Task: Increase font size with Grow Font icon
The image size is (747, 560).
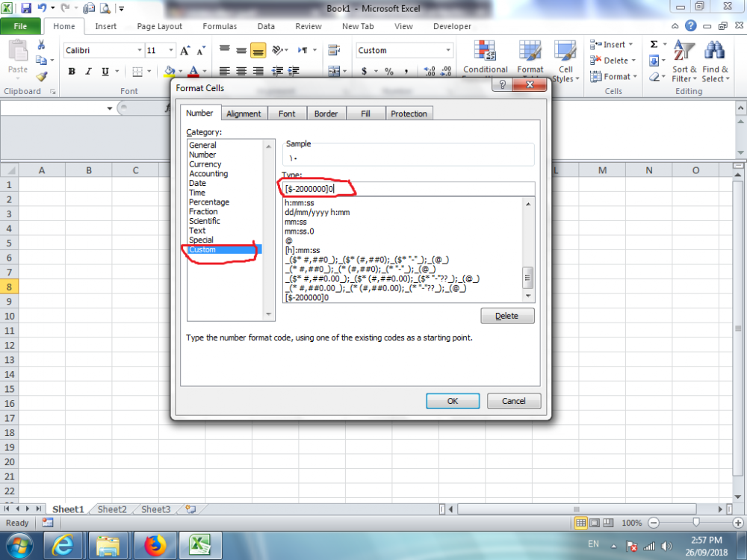Action: point(185,51)
